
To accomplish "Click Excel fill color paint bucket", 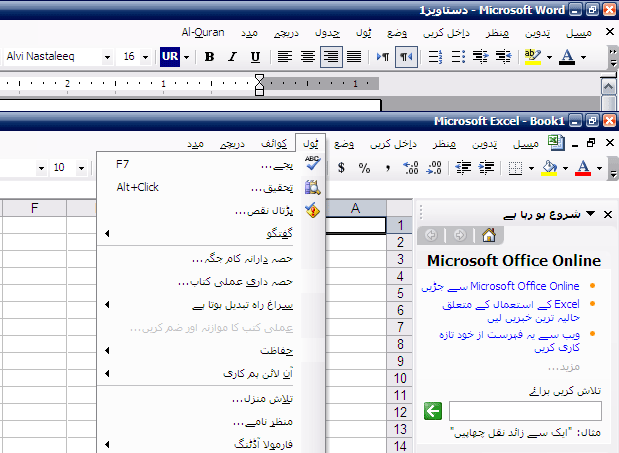I will 549,167.
